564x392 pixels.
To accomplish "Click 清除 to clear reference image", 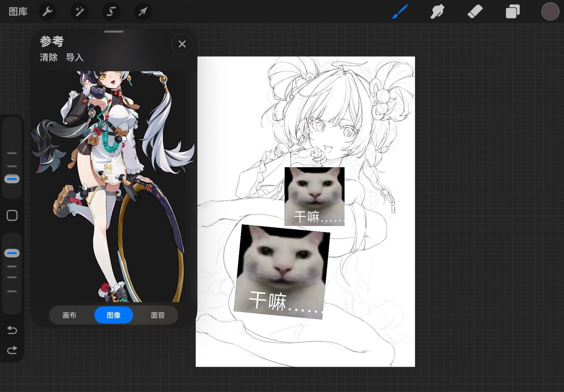I will point(49,57).
